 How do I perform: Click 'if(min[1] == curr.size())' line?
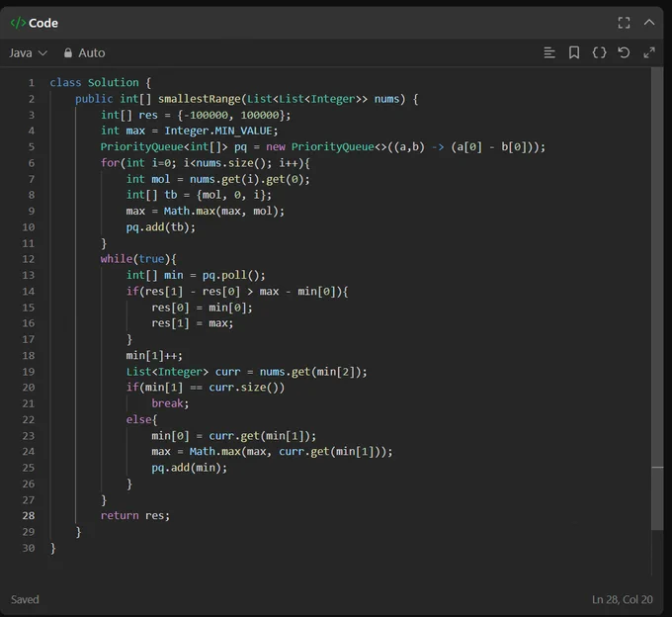click(x=206, y=388)
